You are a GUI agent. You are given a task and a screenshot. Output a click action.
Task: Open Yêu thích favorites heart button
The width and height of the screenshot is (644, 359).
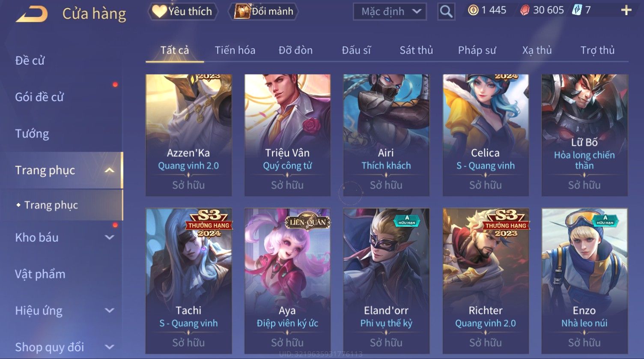[x=183, y=12]
